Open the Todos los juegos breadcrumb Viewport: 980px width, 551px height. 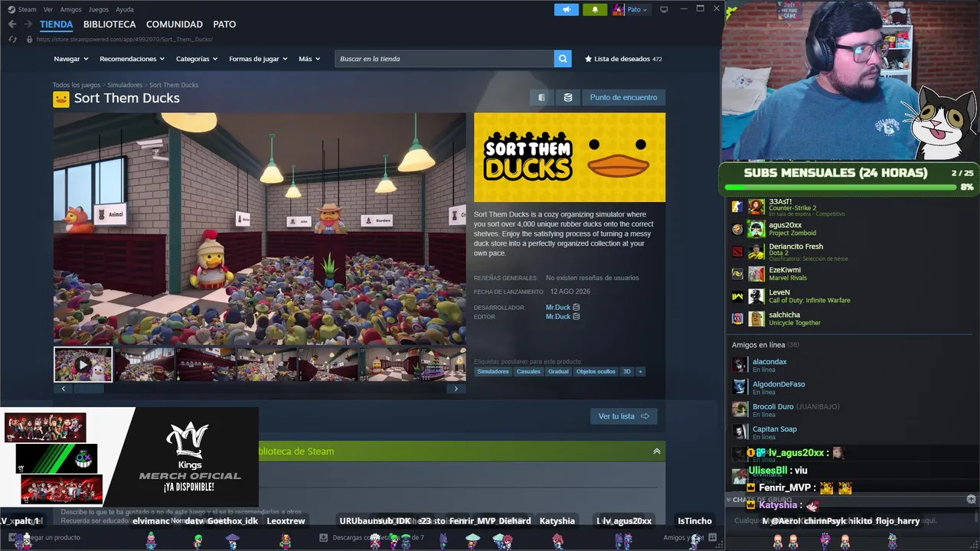click(77, 85)
